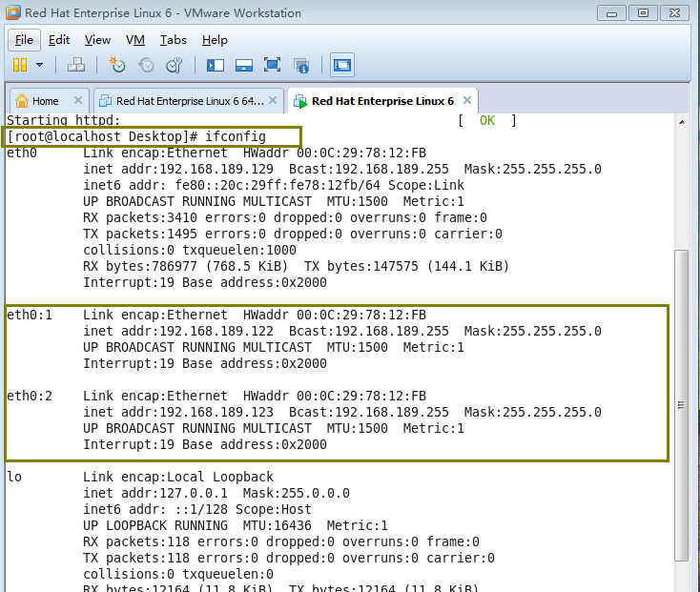Viewport: 700px width, 592px height.
Task: Click RX packets:3410 text
Action: [x=140, y=217]
